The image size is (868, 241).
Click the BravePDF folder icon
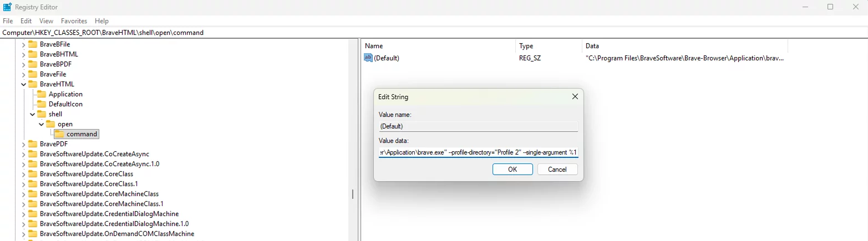(x=32, y=144)
